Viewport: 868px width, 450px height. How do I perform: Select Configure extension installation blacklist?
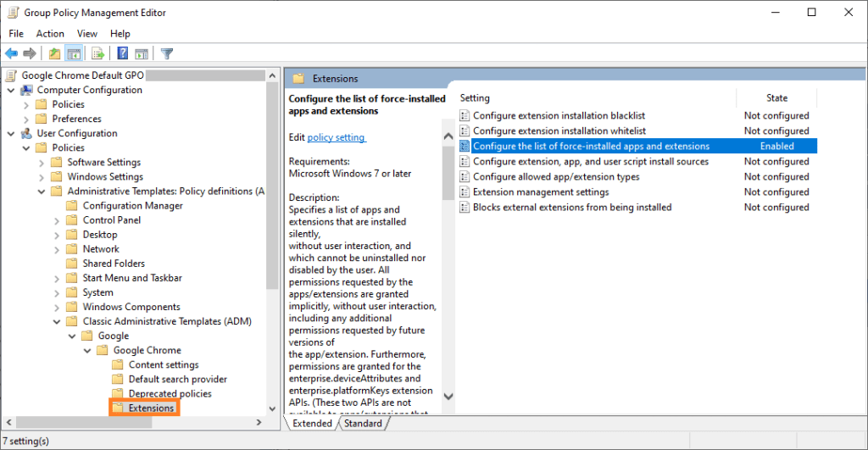coord(559,116)
